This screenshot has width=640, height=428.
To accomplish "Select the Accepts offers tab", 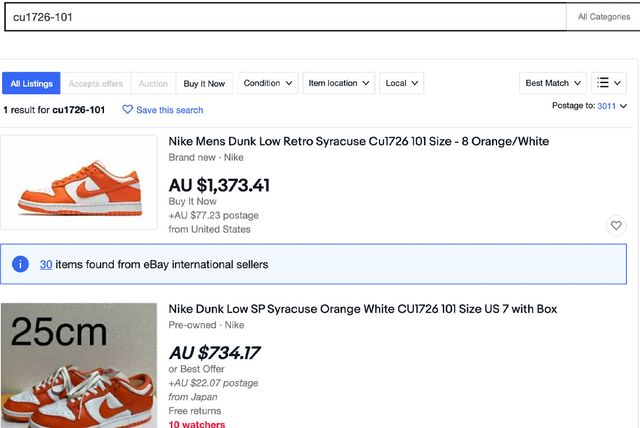I will pos(96,83).
